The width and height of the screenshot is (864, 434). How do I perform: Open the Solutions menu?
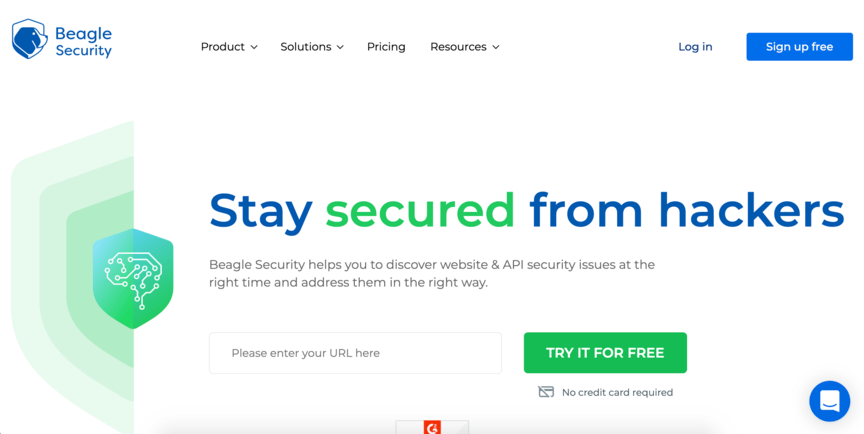click(305, 47)
